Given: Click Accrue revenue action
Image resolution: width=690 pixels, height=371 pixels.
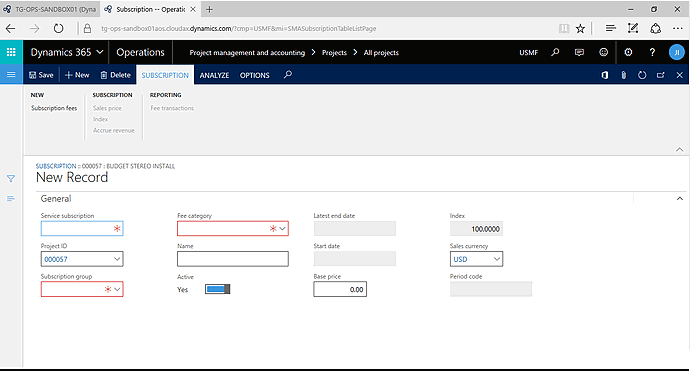Looking at the screenshot, I should point(114,130).
